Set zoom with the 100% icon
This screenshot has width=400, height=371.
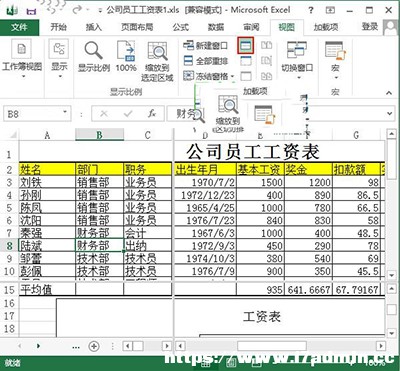pyautogui.click(x=126, y=51)
